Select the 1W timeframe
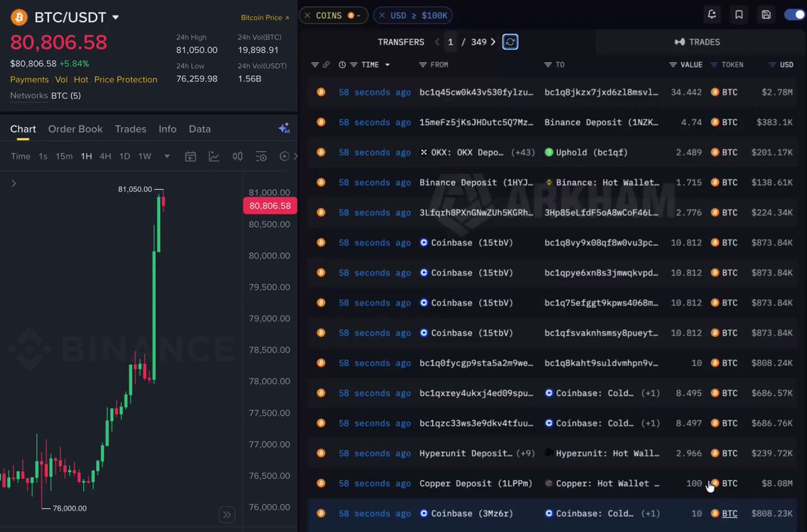This screenshot has height=532, width=807. tap(145, 156)
